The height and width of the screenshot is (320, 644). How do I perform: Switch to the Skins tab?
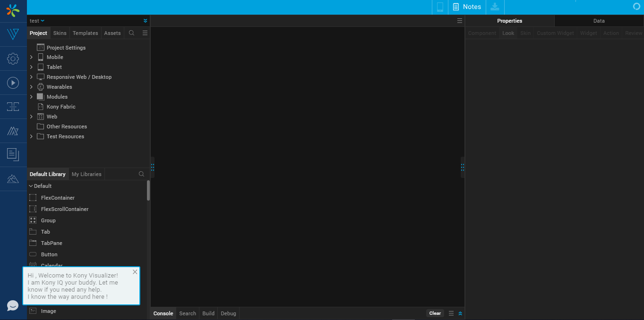60,33
